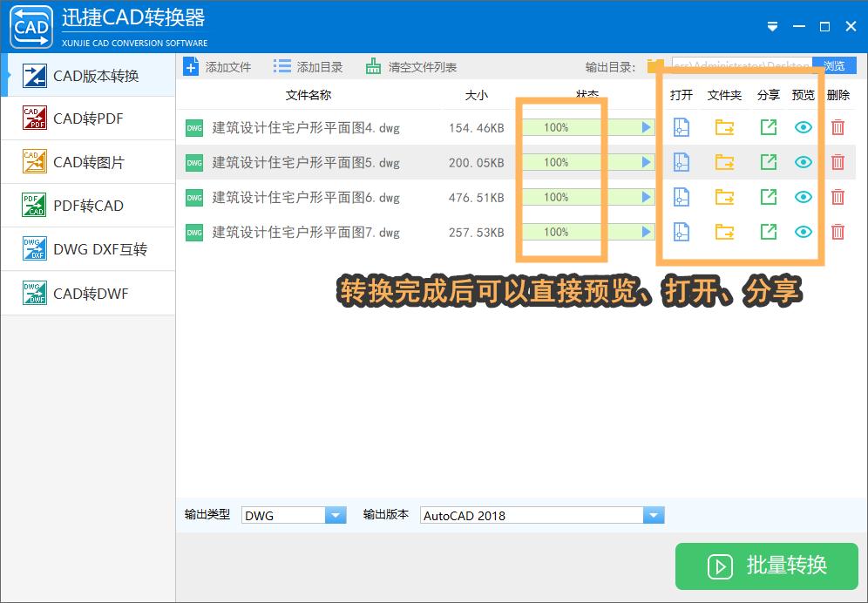Preview 建筑设计住宅户形平面图4 with the eye icon

tap(803, 127)
